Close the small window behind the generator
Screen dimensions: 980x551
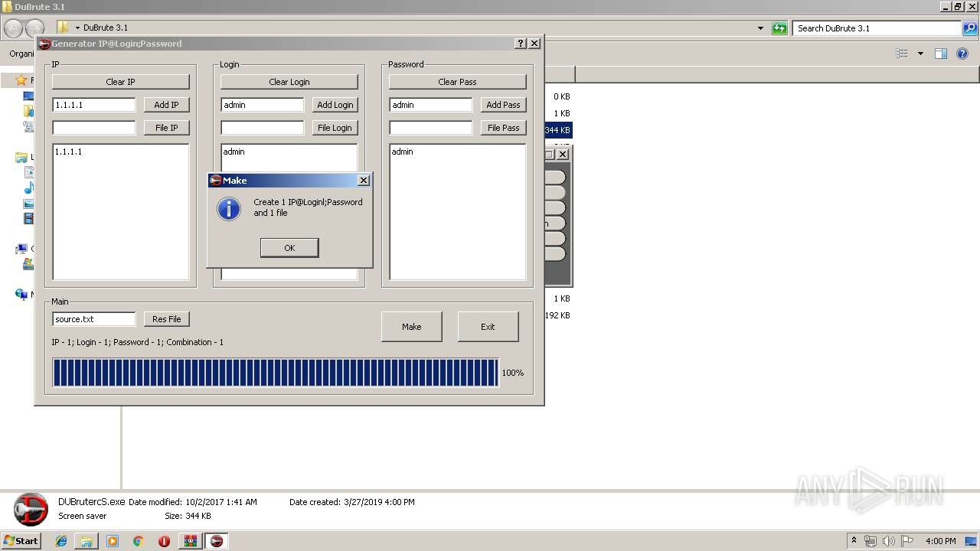[x=563, y=155]
